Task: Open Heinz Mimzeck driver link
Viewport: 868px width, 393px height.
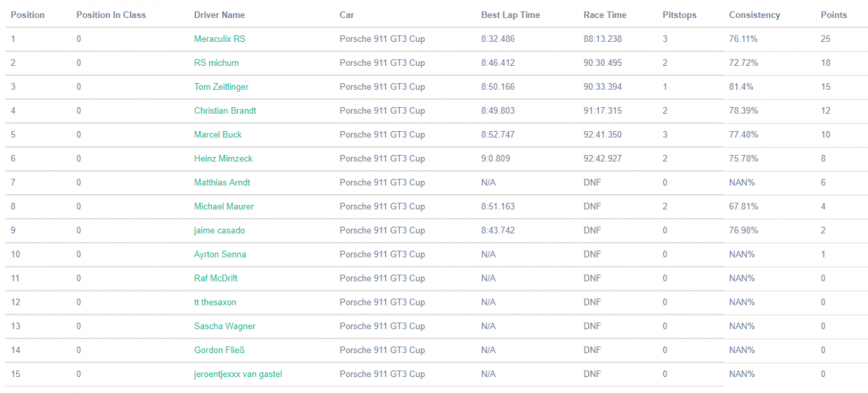Action: tap(224, 159)
